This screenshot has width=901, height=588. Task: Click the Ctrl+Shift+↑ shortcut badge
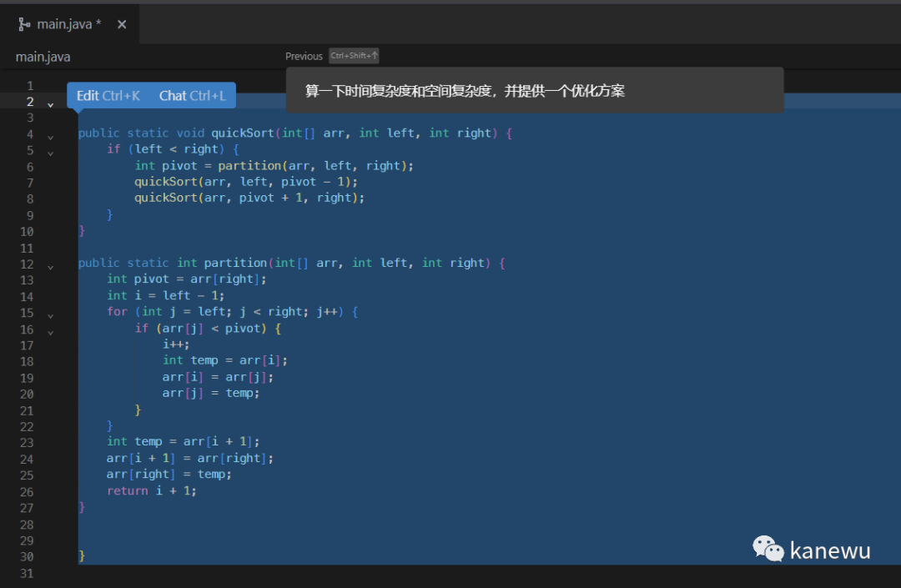point(354,56)
